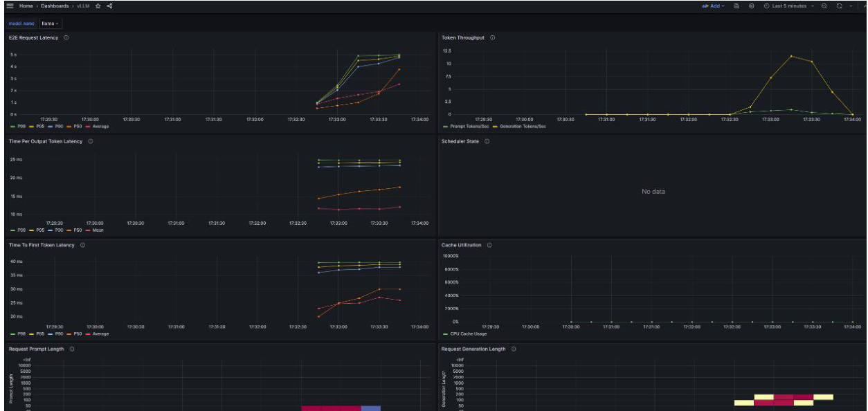
Task: Expand the refresh interval dropdown arrow
Action: click(x=851, y=6)
